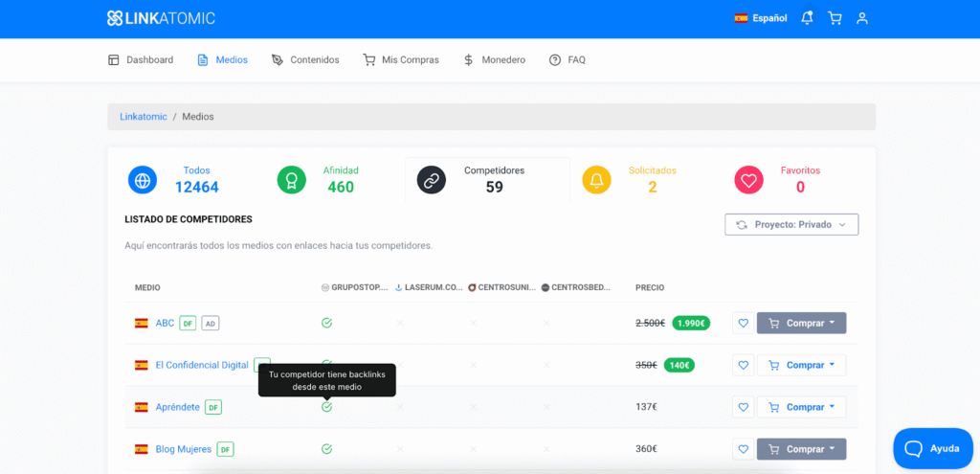Open the shopping cart in header
980x474 pixels.
click(x=835, y=18)
